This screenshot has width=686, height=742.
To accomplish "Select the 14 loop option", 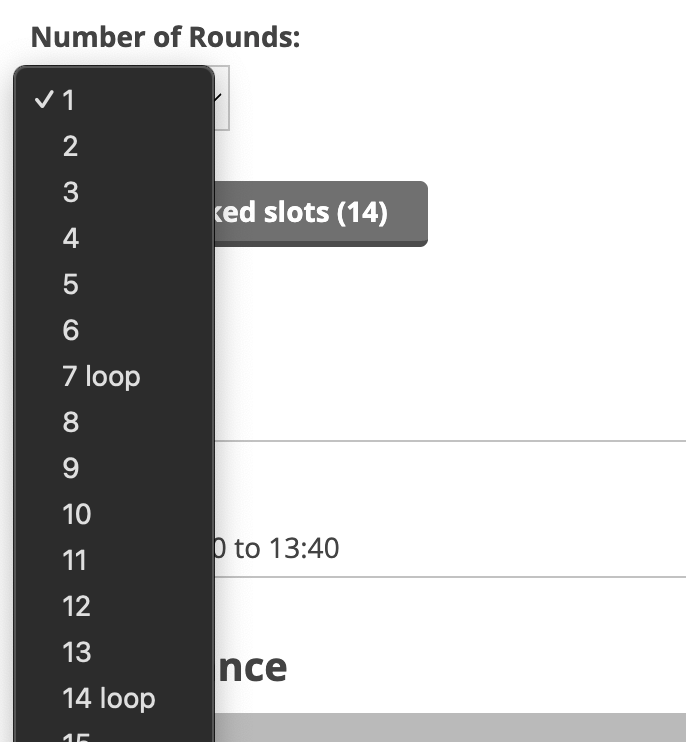I will tap(114, 698).
